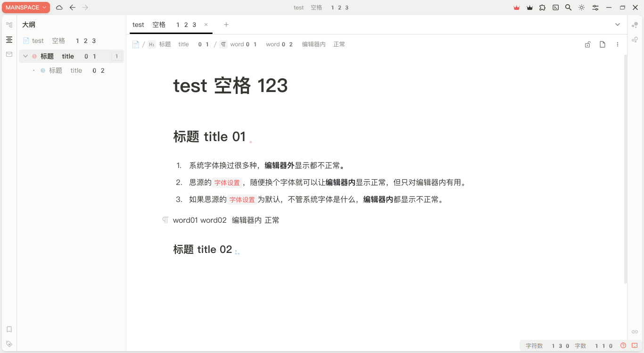Open a new tab with the plus button
The image size is (644, 353).
tap(226, 25)
